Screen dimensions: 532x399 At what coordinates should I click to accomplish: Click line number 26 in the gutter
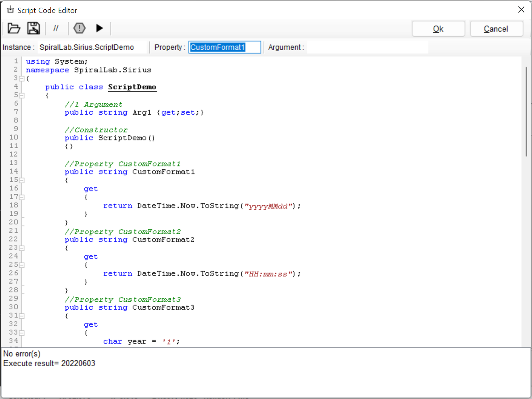(14, 273)
